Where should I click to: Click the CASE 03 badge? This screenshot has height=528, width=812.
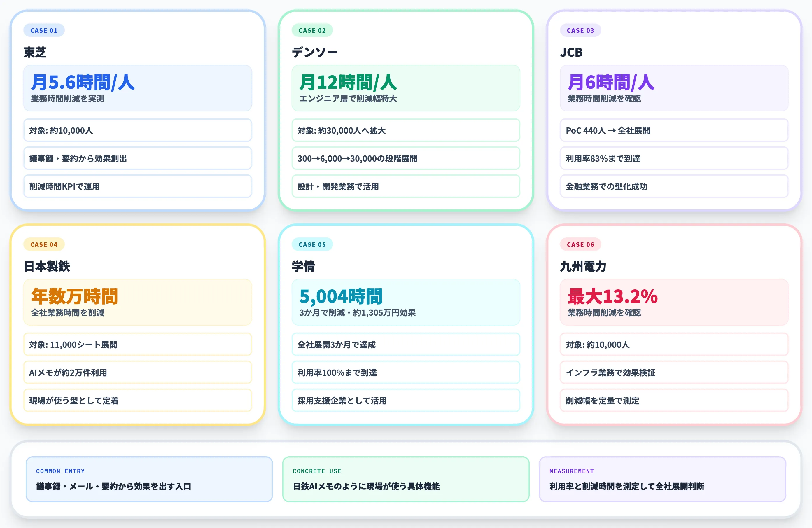pos(580,30)
